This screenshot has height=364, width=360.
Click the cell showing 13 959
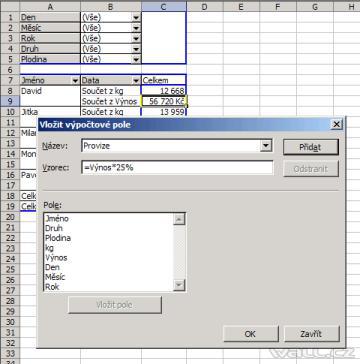pos(164,111)
